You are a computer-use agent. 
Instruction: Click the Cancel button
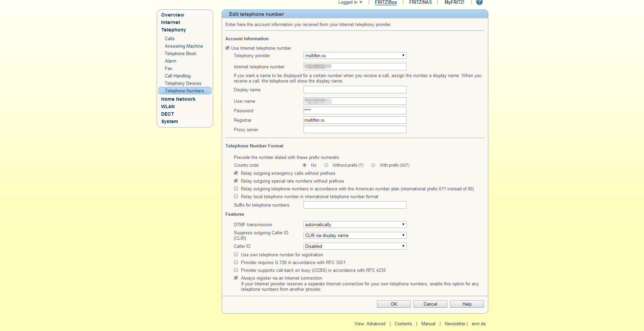coord(430,304)
